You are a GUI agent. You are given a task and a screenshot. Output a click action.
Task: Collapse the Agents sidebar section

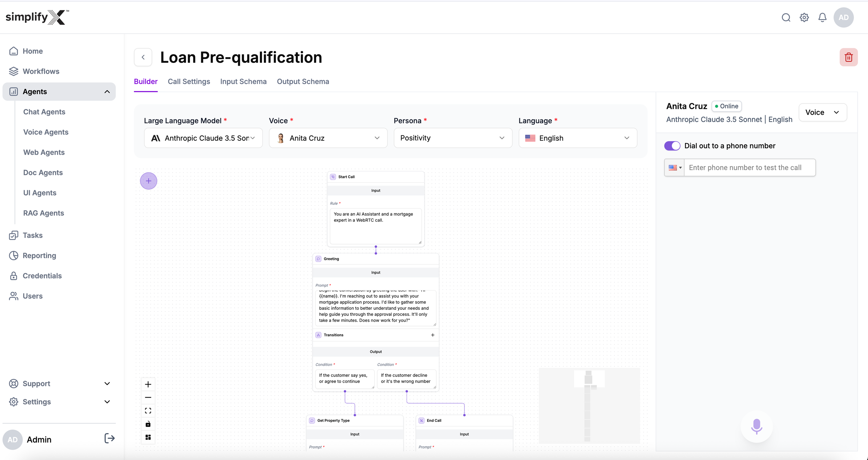coord(107,92)
